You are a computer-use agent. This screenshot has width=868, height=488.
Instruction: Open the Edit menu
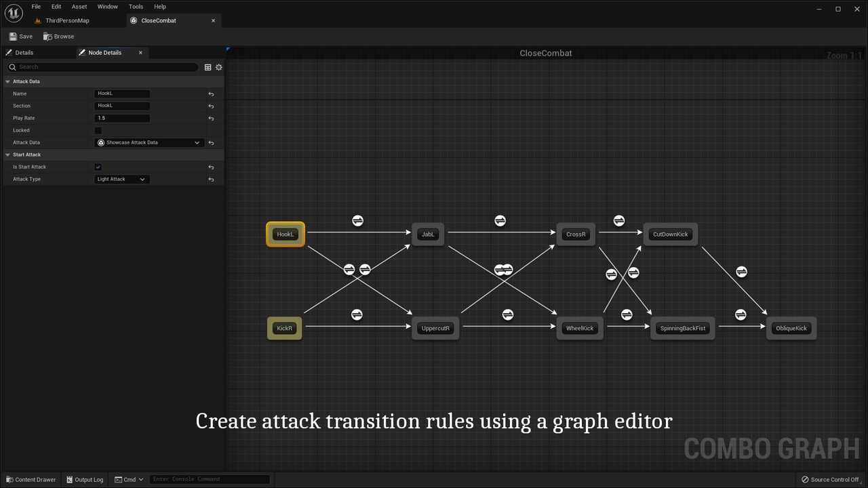tap(56, 7)
